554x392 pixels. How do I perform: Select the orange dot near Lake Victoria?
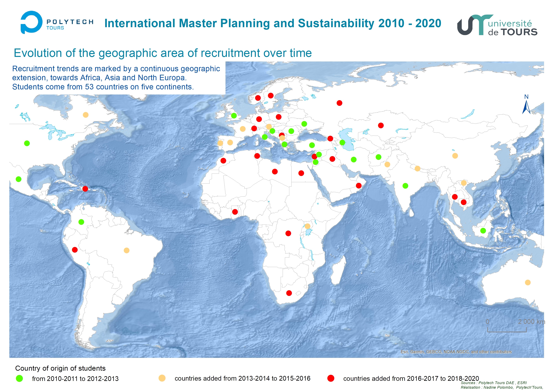[307, 226]
